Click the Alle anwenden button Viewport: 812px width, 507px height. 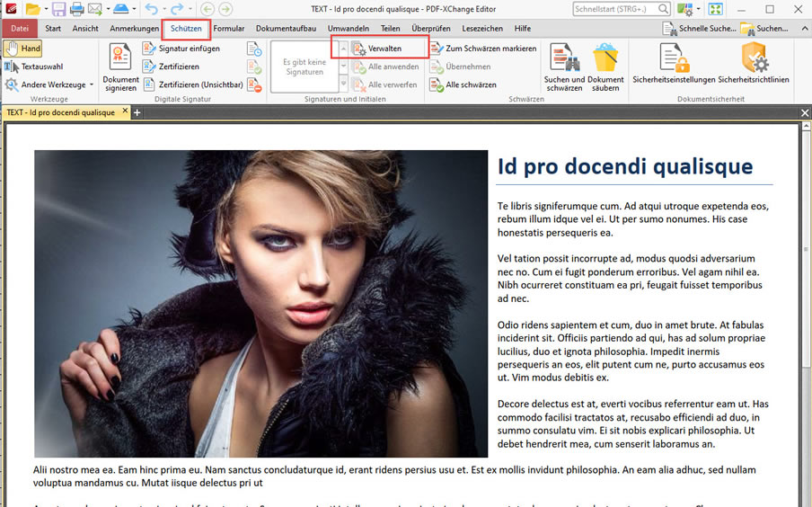coord(385,67)
